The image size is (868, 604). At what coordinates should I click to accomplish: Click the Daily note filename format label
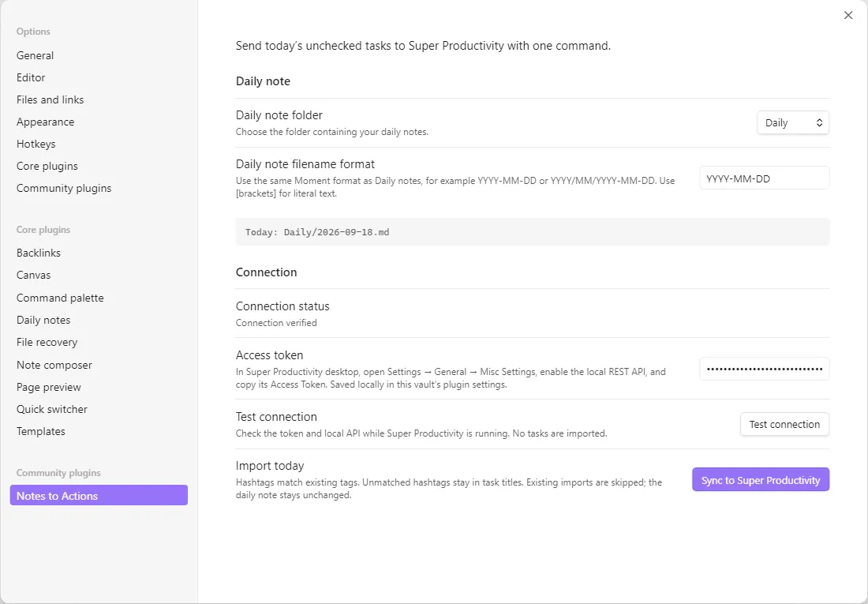(305, 164)
